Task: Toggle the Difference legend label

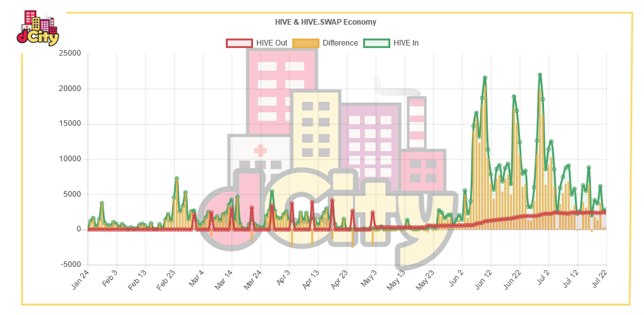Action: click(x=340, y=43)
